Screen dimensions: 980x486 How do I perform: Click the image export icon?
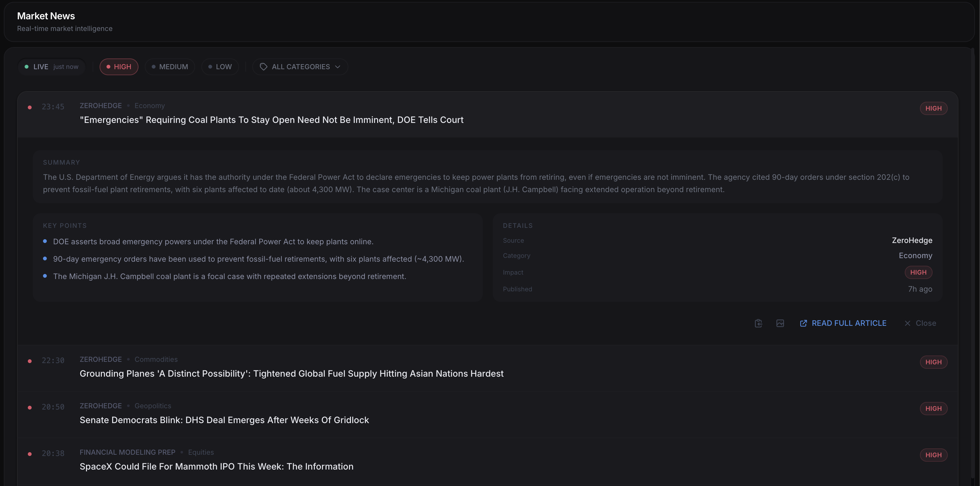[x=780, y=323]
